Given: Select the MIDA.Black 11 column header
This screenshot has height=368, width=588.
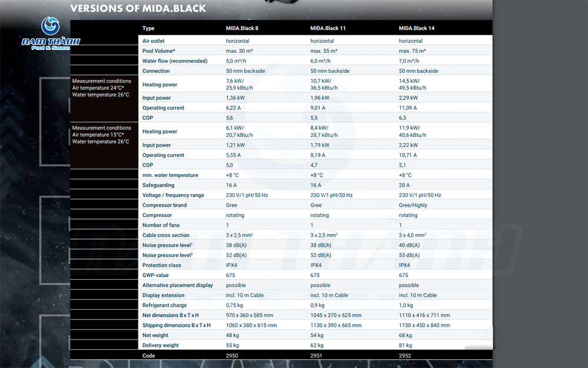Looking at the screenshot, I should tap(328, 28).
